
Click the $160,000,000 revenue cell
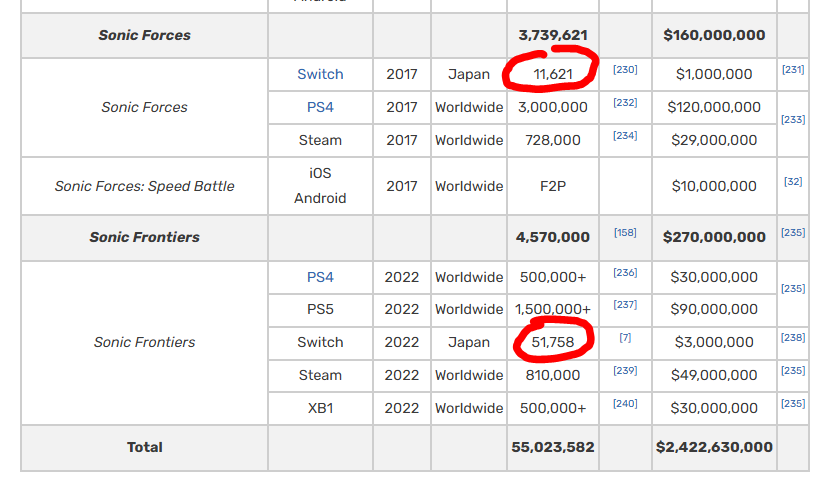tap(714, 35)
